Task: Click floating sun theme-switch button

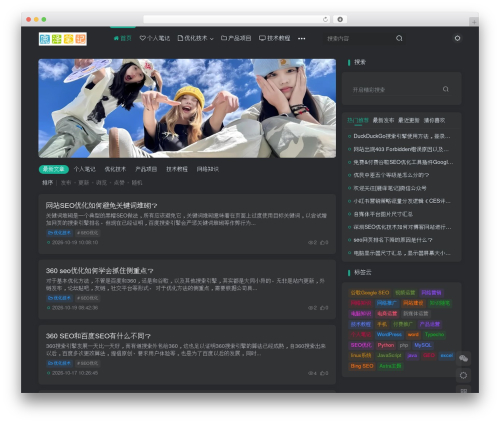Action: tap(463, 375)
